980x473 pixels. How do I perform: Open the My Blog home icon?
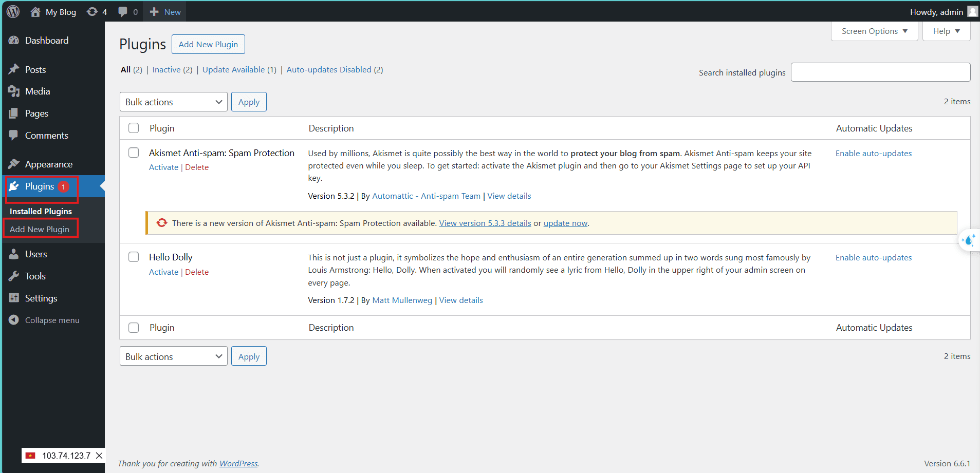[35, 12]
